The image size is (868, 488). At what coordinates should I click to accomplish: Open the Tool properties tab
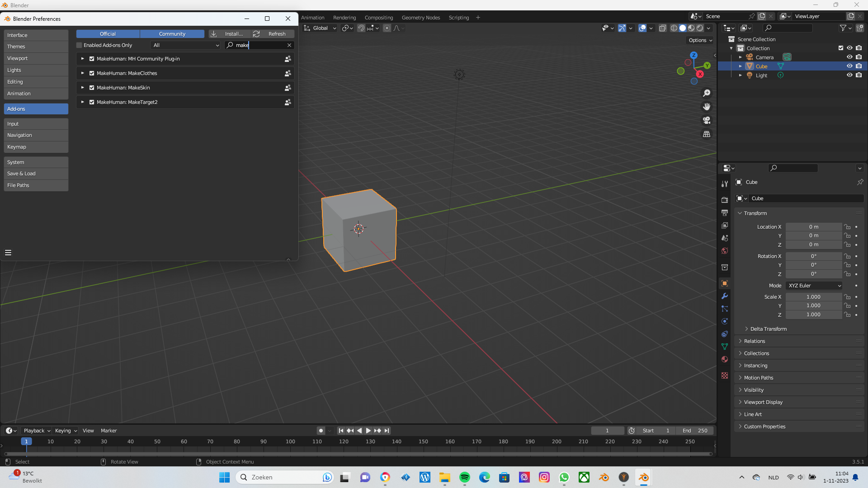pos(725,184)
